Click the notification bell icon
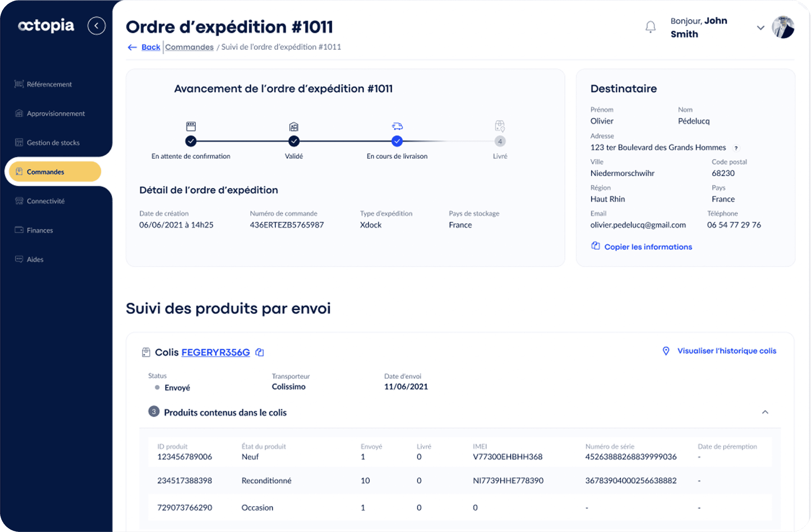 click(x=650, y=27)
